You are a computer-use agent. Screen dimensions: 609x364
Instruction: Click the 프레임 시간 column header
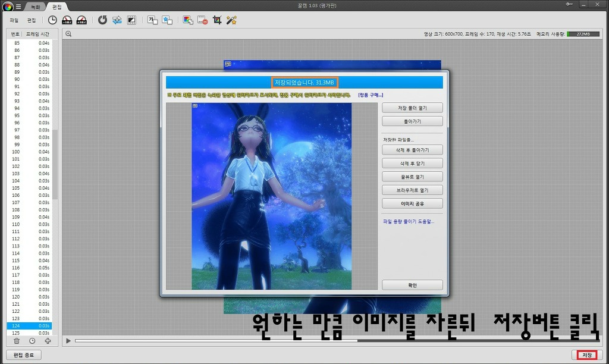[37, 34]
